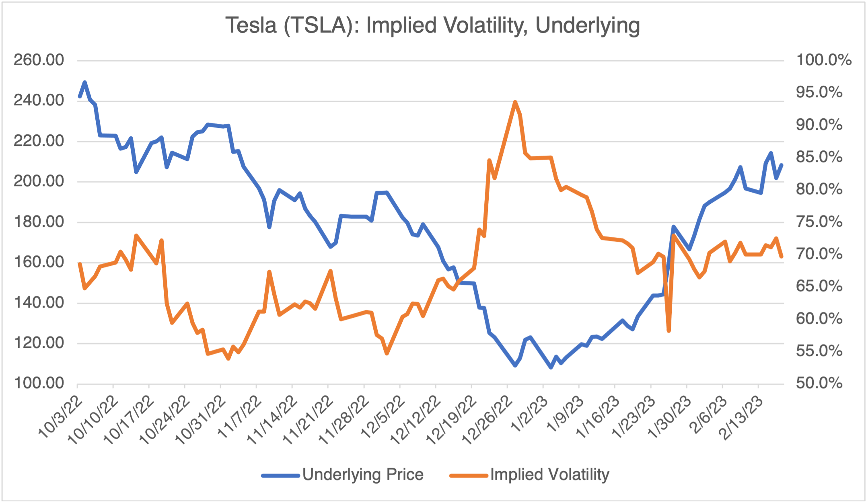Click the 100.0% right axis label

point(824,60)
